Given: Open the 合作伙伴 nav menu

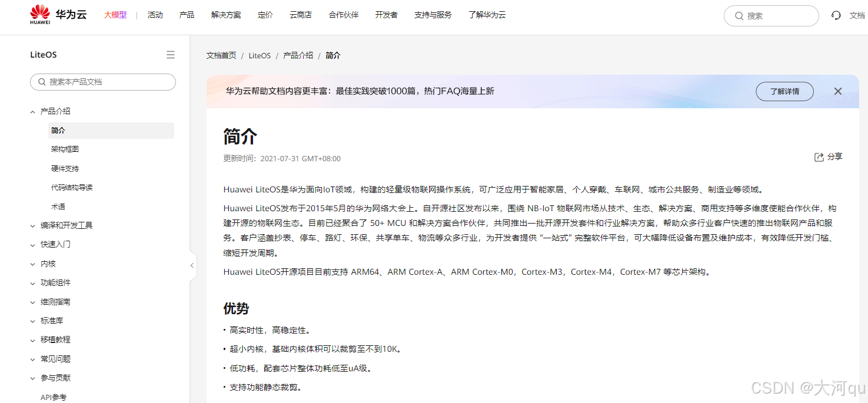Looking at the screenshot, I should tap(344, 15).
